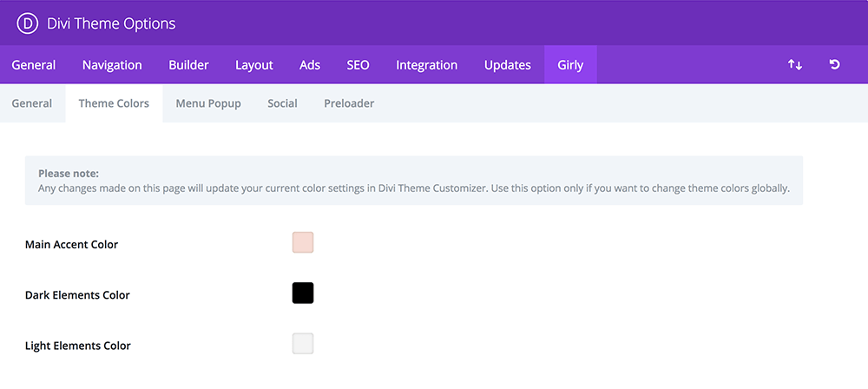Pick the Main Accent Color swatch
This screenshot has width=868, height=389.
(303, 243)
